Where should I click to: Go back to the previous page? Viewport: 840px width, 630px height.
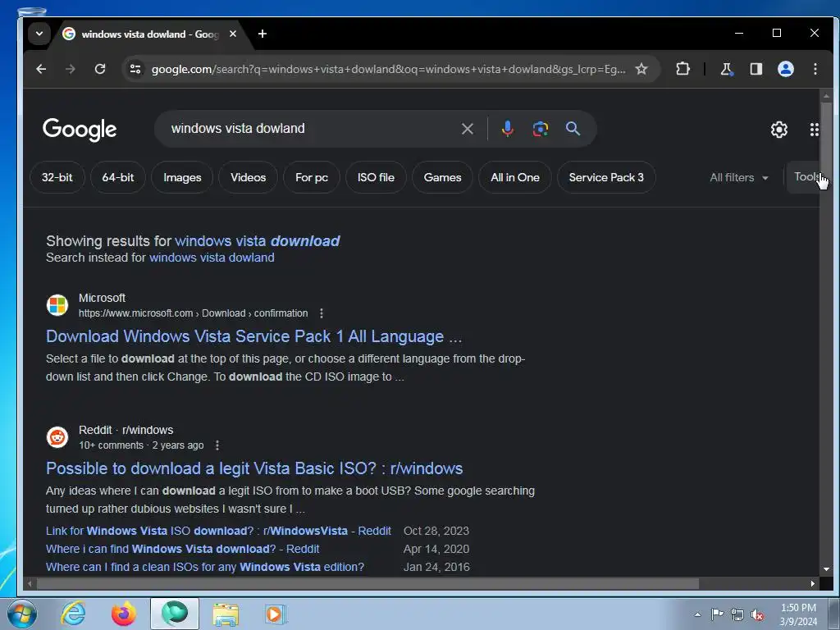[x=41, y=69]
